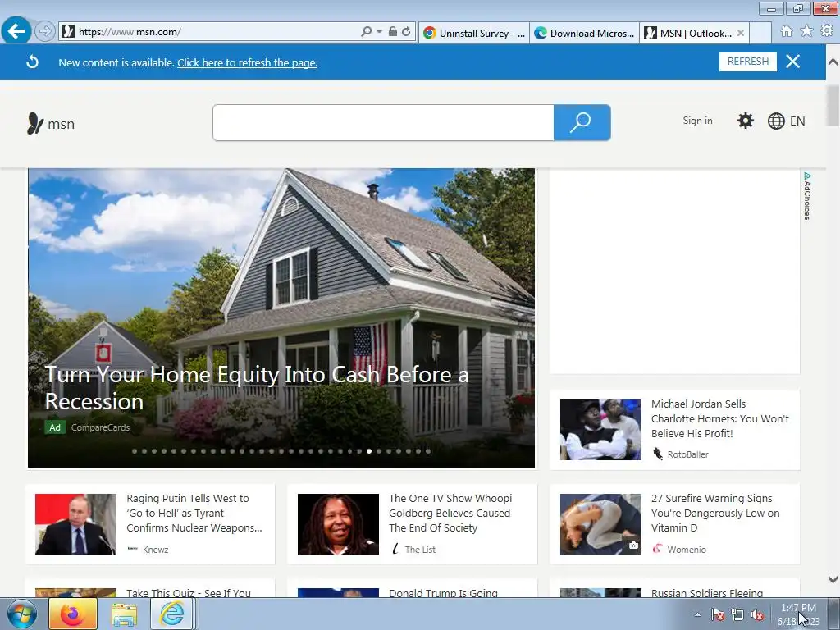The image size is (840, 630).
Task: Click the Womenio source label
Action: (x=687, y=550)
